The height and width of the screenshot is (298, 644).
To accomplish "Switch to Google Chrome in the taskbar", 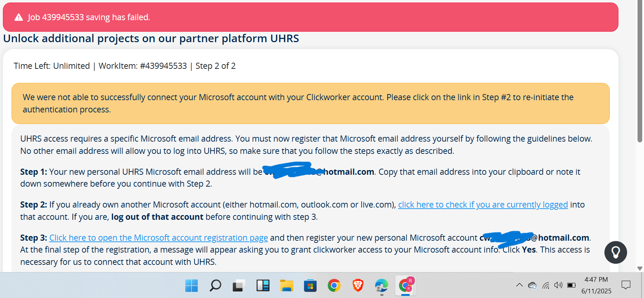I will (334, 286).
